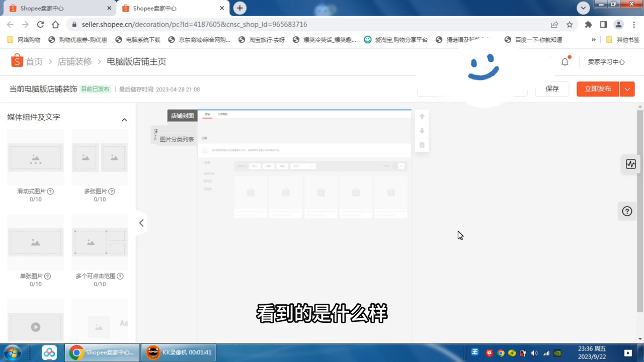Move the selected component down with arrow icon
The width and height of the screenshot is (644, 362).
(422, 131)
